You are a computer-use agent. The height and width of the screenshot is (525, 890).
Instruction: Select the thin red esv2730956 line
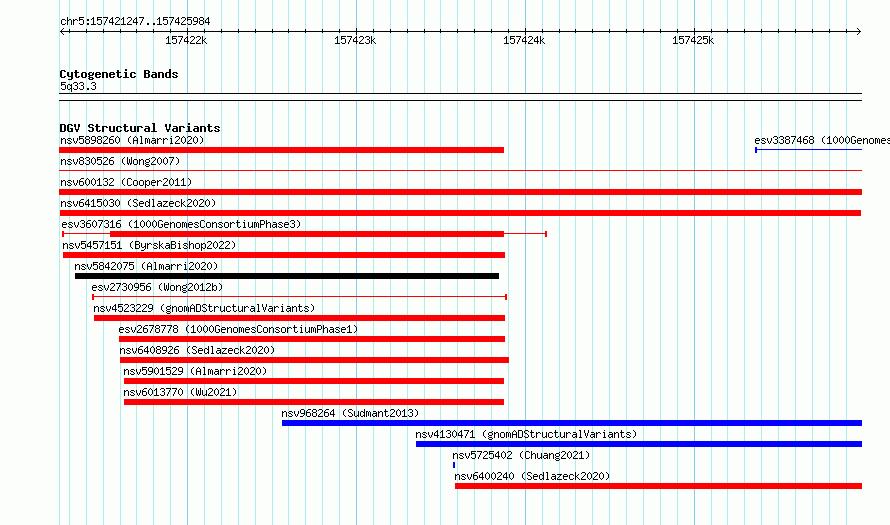(300, 297)
